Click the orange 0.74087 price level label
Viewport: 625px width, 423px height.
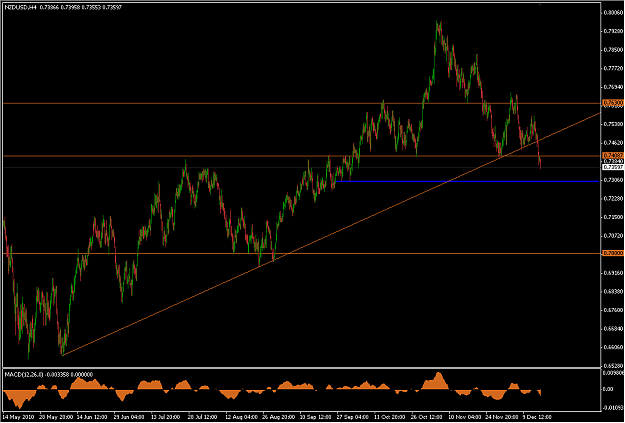coord(613,155)
